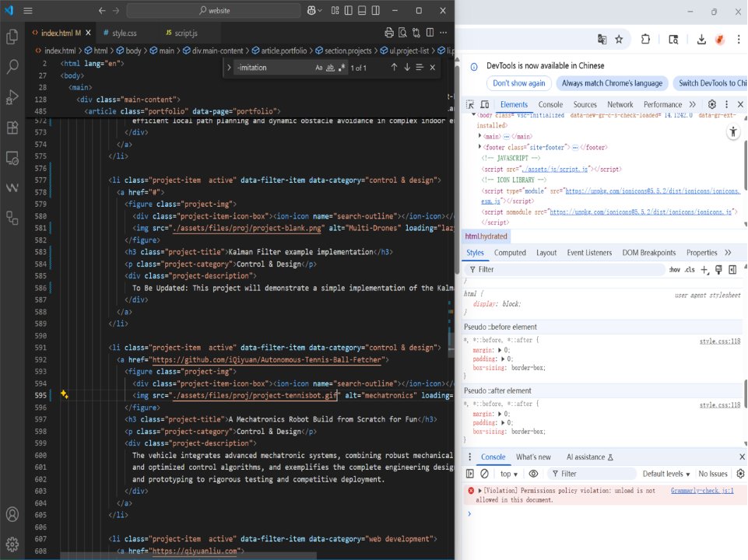
Task: Click Always match Chrome's language button
Action: pyautogui.click(x=612, y=83)
